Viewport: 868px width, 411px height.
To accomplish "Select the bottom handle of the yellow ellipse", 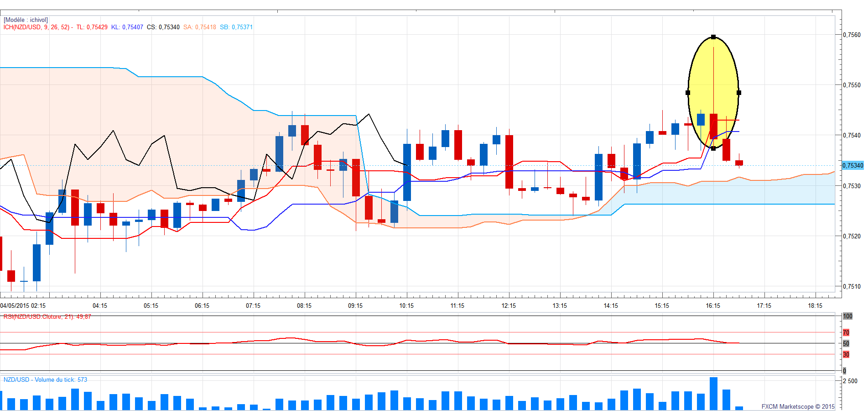I will point(713,148).
